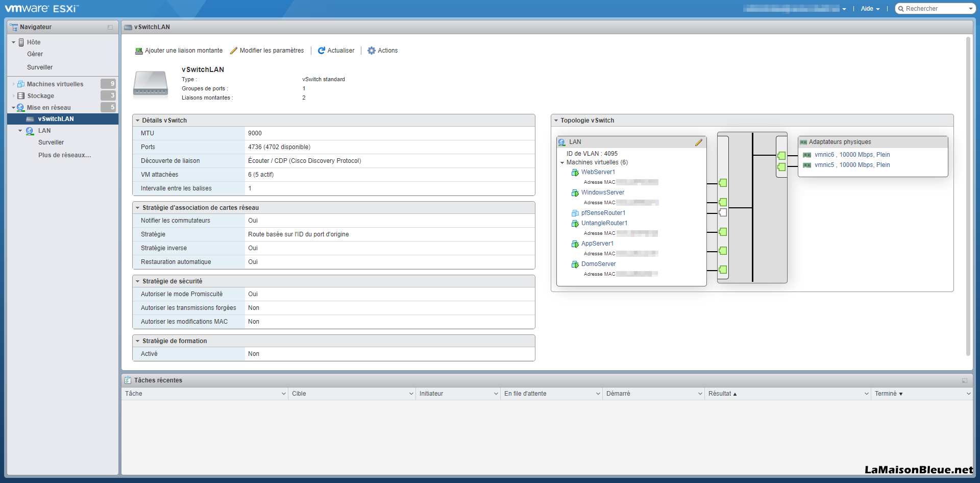This screenshot has width=980, height=483.
Task: Click the Machines virtuelles icon in navigator
Action: point(21,84)
